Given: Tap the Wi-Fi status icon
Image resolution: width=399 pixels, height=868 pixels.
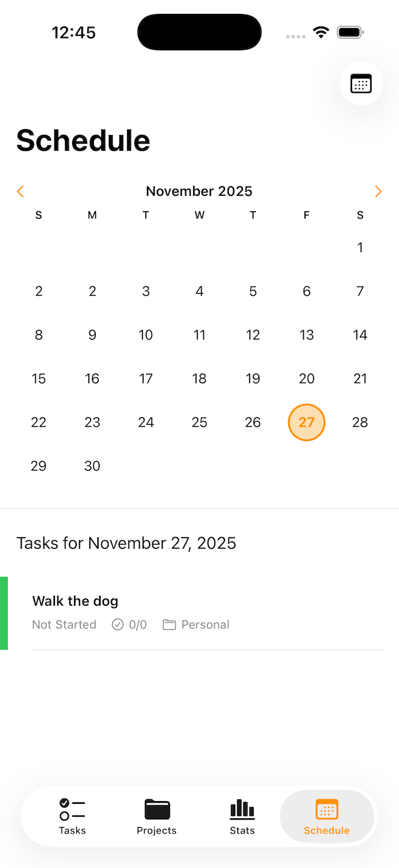Looking at the screenshot, I should coord(322,32).
